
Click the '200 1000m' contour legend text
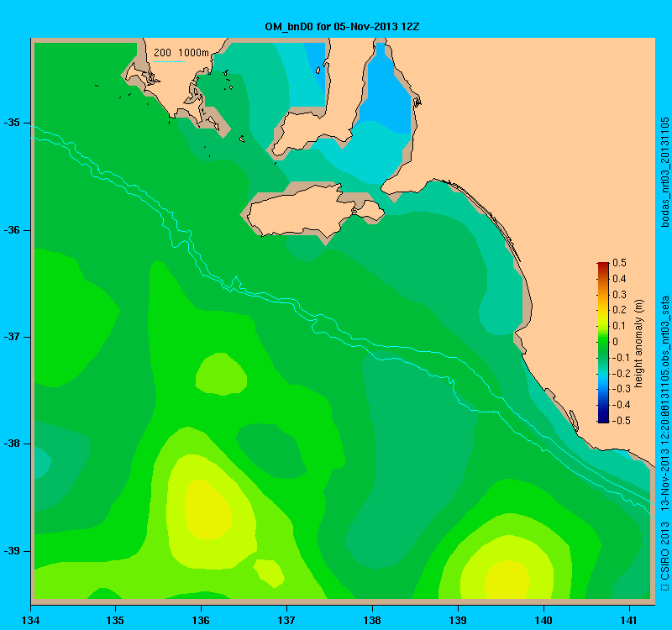181,53
